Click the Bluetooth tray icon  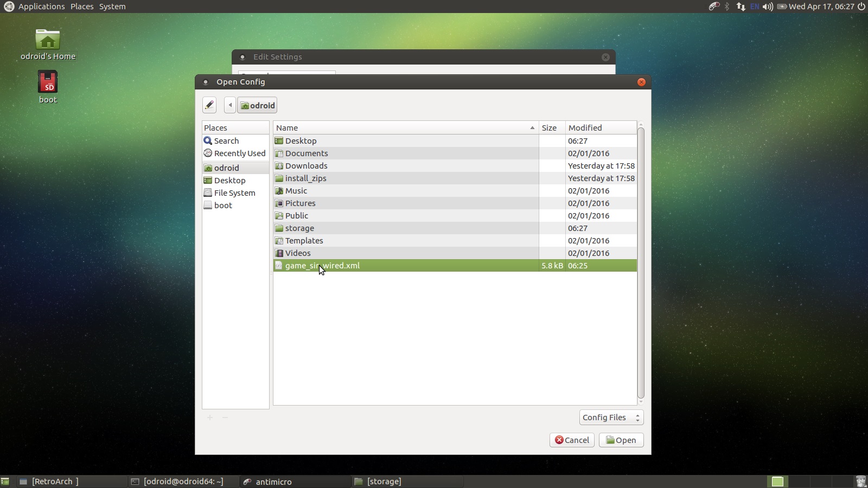pos(727,7)
